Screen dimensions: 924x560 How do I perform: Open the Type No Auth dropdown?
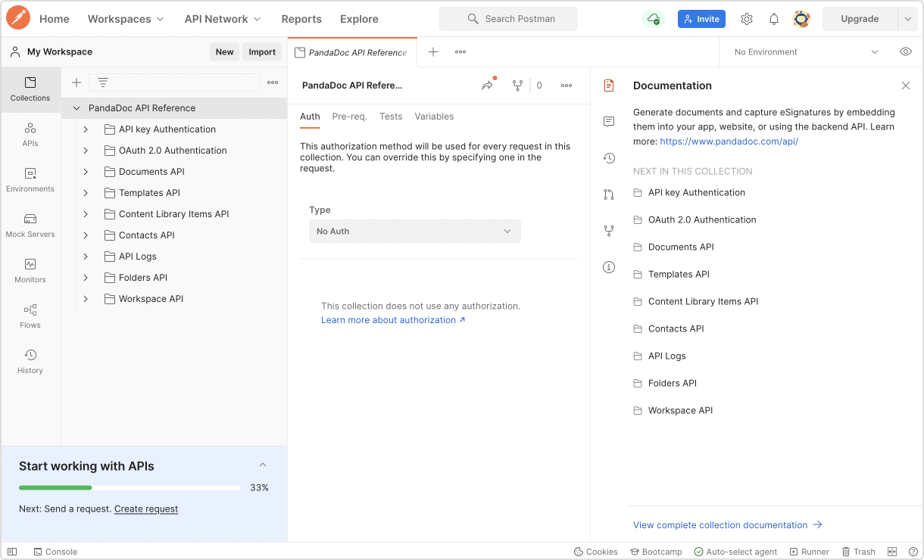[415, 232]
